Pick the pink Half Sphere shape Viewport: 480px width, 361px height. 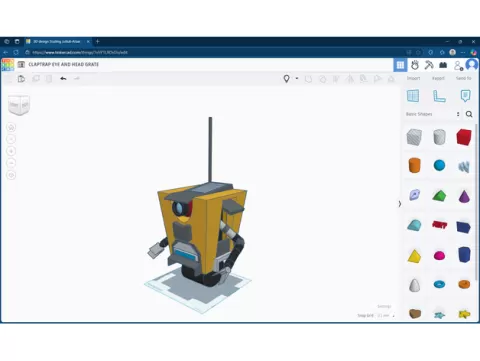point(439,256)
